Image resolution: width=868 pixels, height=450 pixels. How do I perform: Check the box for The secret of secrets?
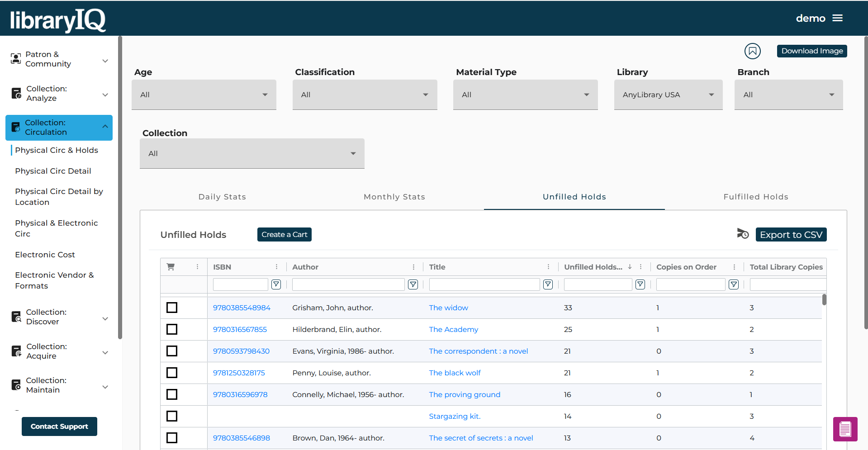(x=172, y=438)
